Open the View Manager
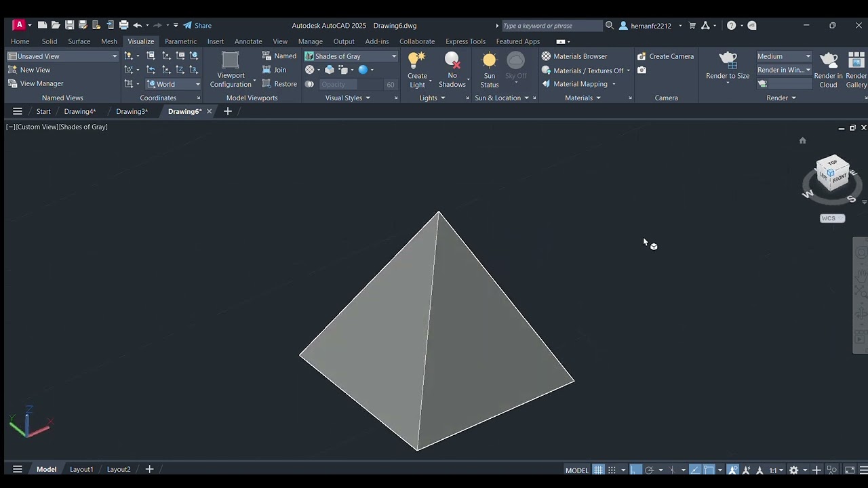The image size is (868, 488). coord(35,83)
